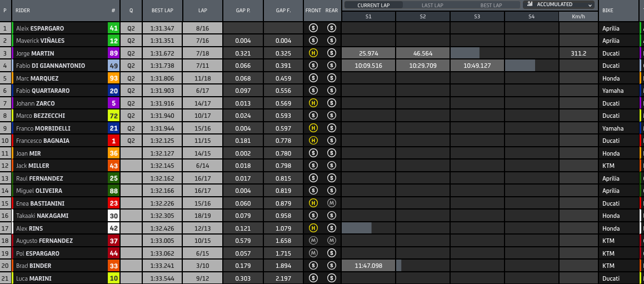Click Jack Miller's soft rear tyre icon

(332, 166)
